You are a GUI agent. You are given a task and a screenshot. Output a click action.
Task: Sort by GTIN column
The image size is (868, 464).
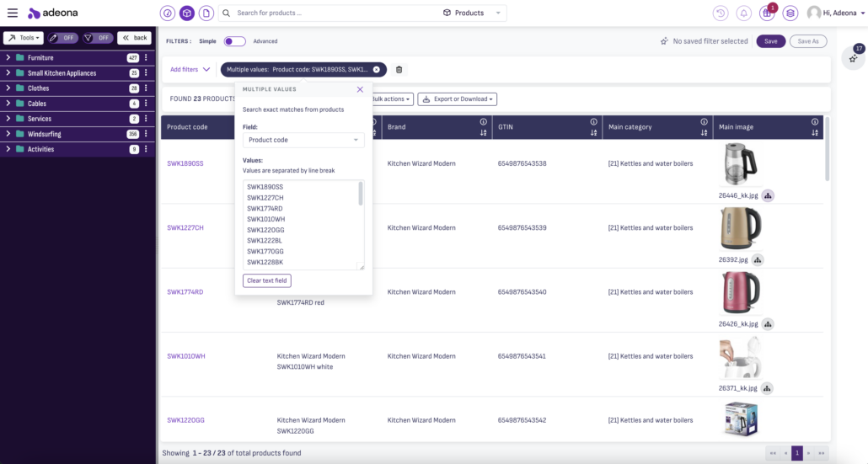(593, 133)
